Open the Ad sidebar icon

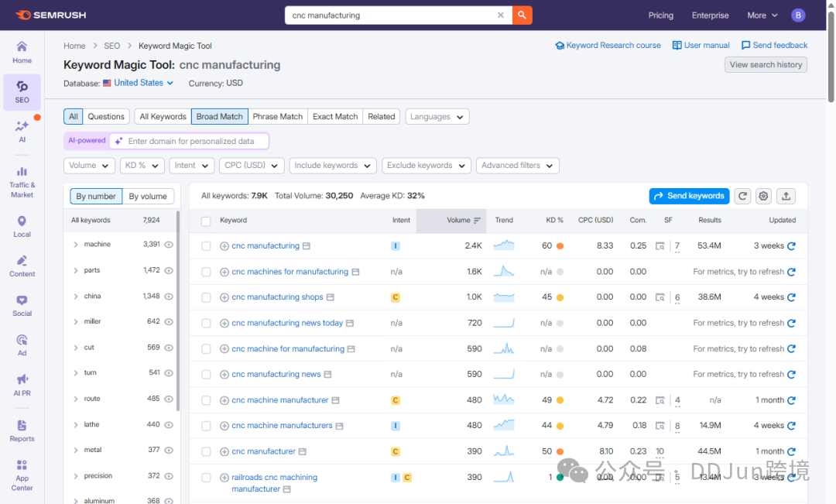tap(22, 345)
